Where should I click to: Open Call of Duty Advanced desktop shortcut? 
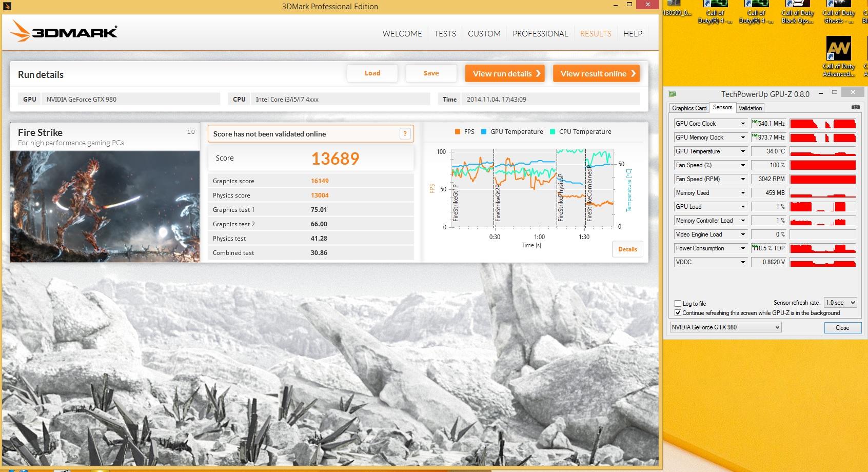838,56
